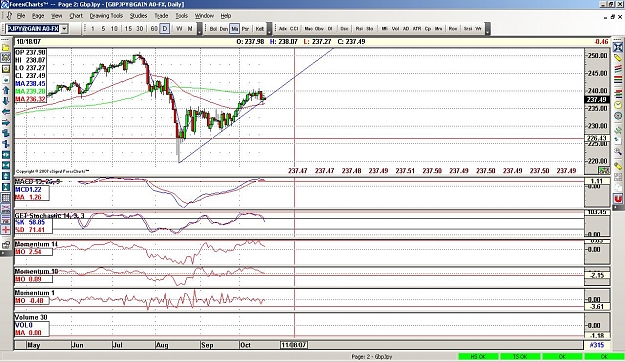Add the Mac (MACD) indicator
The image size is (625, 362).
pos(309,29)
